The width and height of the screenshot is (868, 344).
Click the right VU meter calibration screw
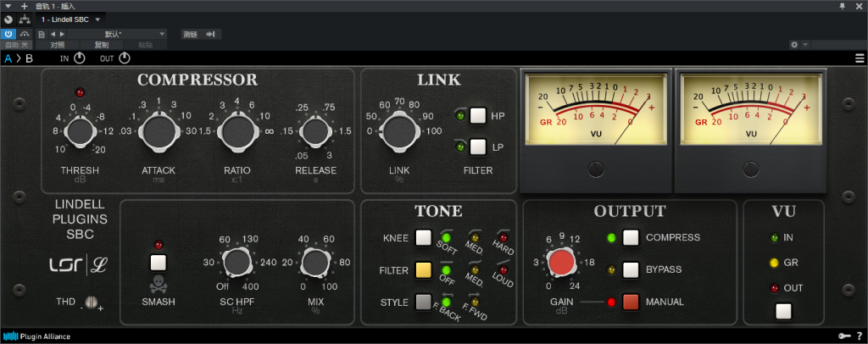pyautogui.click(x=751, y=169)
